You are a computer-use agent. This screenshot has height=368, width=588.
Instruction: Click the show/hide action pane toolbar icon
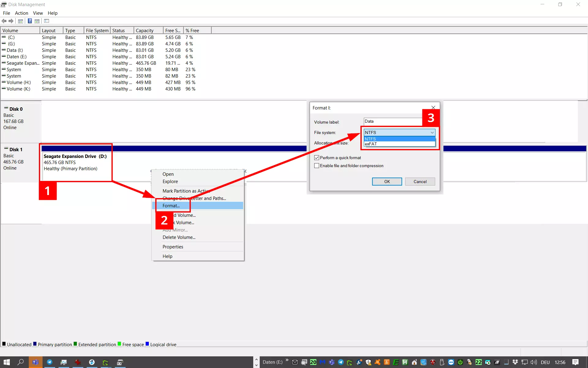37,21
